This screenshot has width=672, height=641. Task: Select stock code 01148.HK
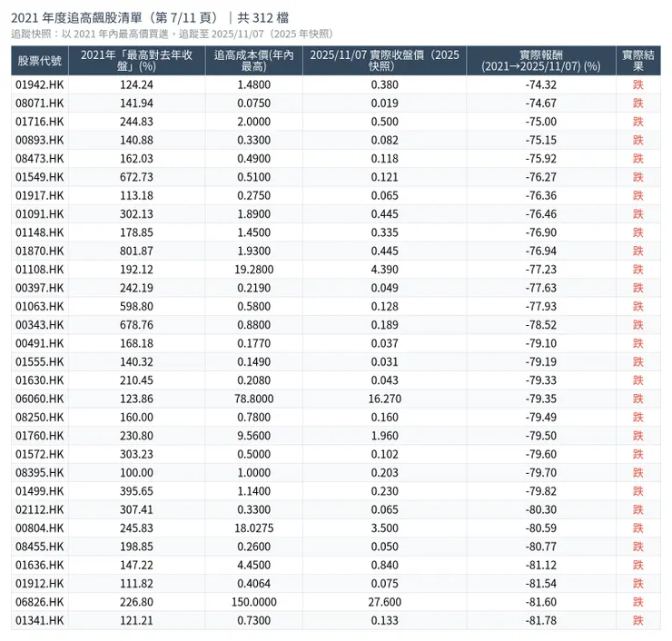pos(39,232)
